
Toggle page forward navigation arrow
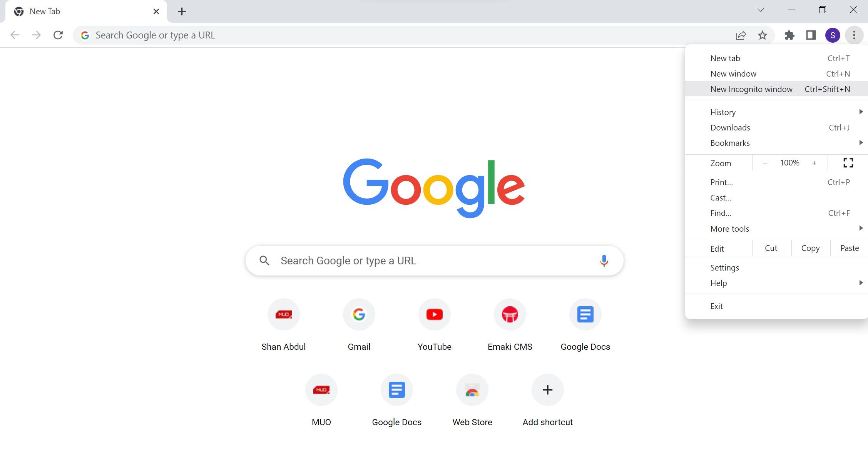point(36,35)
